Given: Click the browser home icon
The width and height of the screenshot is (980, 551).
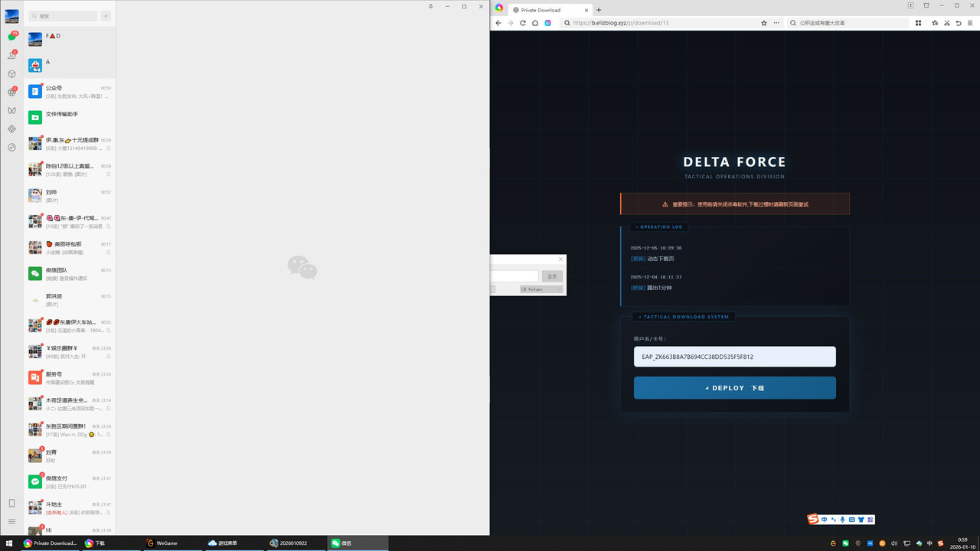Looking at the screenshot, I should 535,23.
